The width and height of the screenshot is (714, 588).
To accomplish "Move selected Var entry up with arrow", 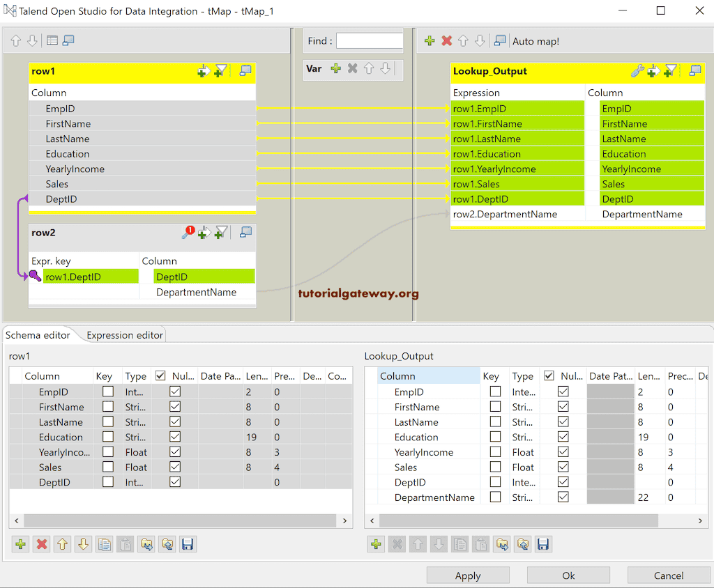I will point(367,69).
